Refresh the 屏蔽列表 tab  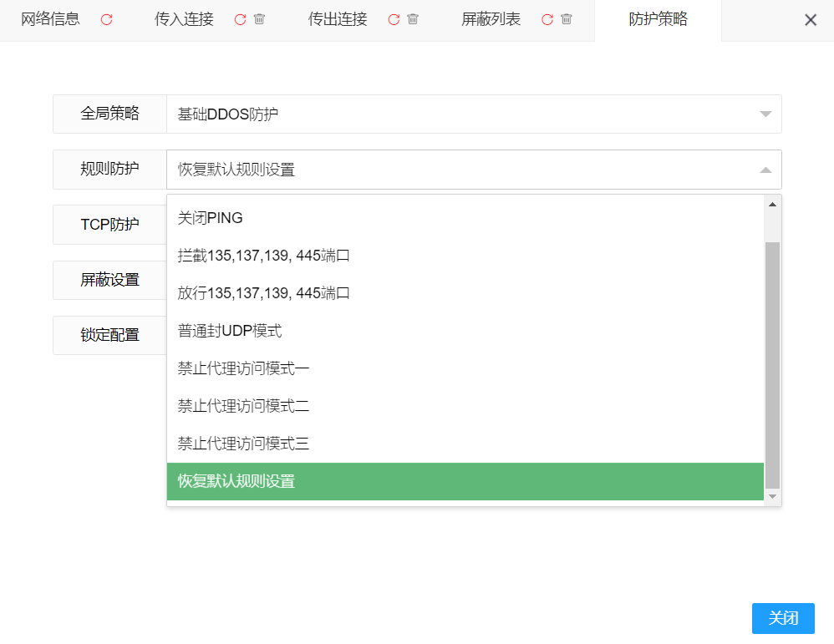(x=547, y=20)
